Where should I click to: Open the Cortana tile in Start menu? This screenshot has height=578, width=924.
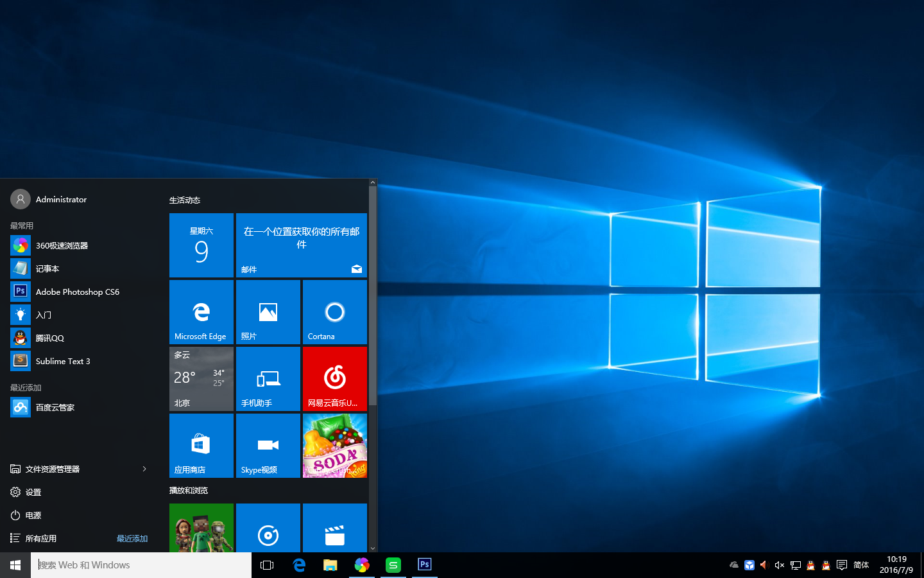pos(334,312)
